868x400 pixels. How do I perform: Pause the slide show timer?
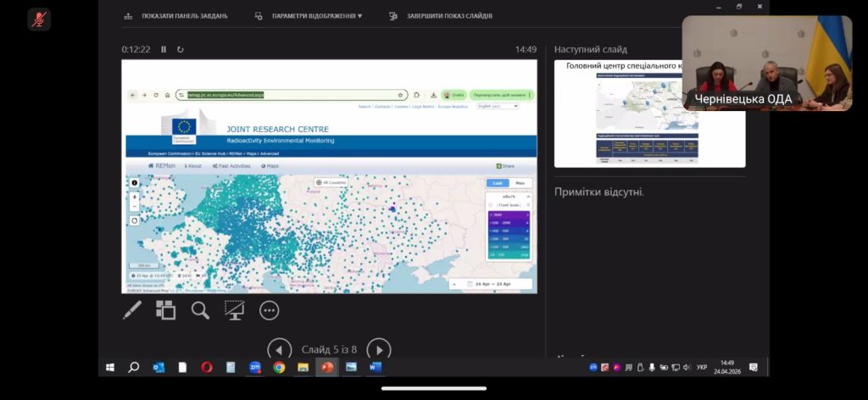pos(164,49)
